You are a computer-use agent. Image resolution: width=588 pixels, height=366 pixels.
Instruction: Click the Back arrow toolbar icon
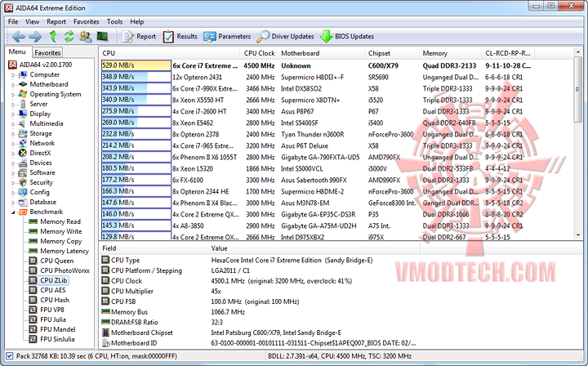(18, 37)
